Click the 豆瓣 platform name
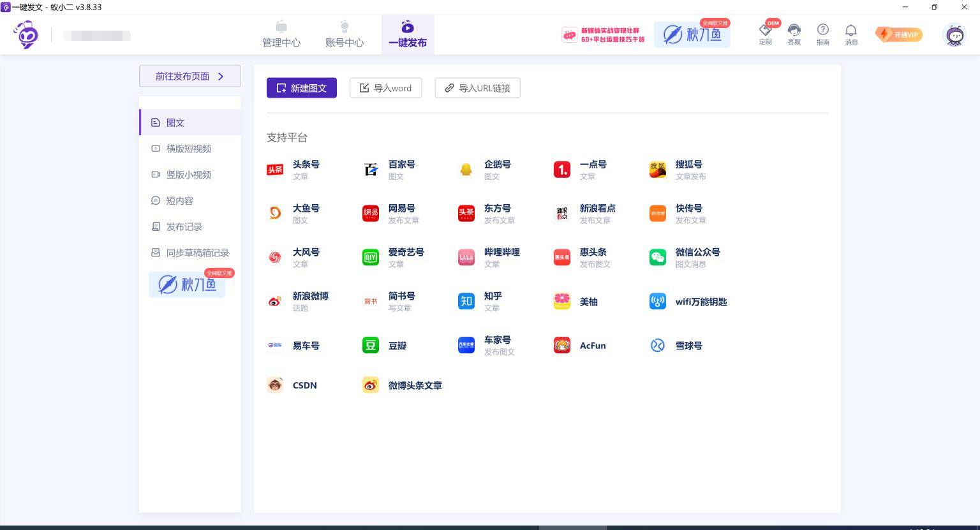Viewport: 980px width, 530px height. (x=397, y=346)
